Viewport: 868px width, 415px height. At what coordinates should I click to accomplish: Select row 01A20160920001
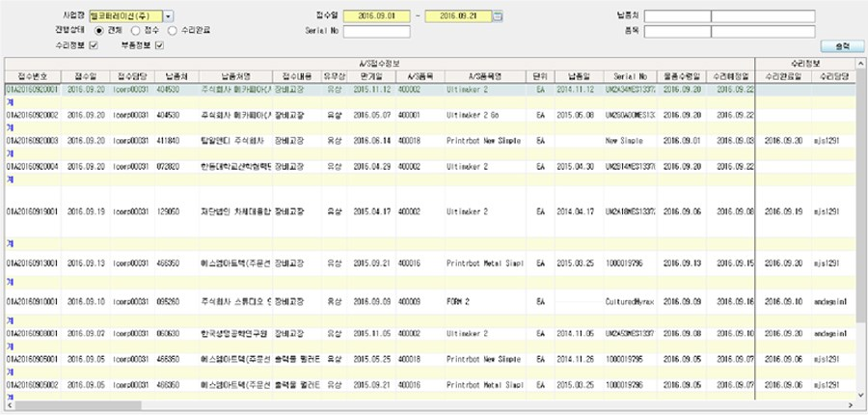pos(429,89)
